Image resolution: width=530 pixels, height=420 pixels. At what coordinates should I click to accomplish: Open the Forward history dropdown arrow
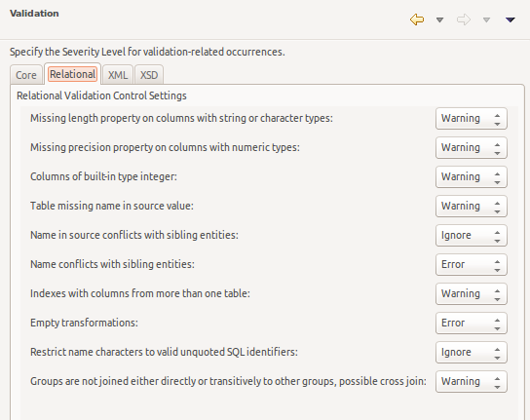[x=486, y=19]
